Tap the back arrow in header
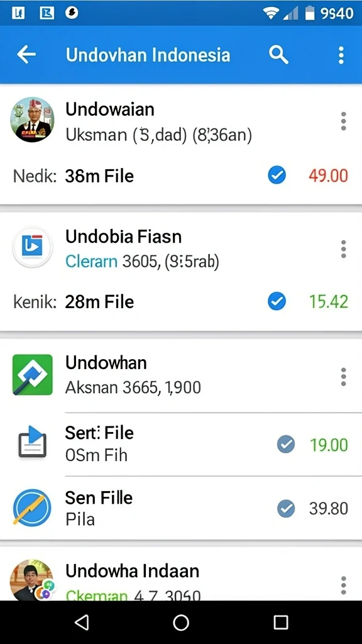This screenshot has height=644, width=362. pyautogui.click(x=26, y=55)
